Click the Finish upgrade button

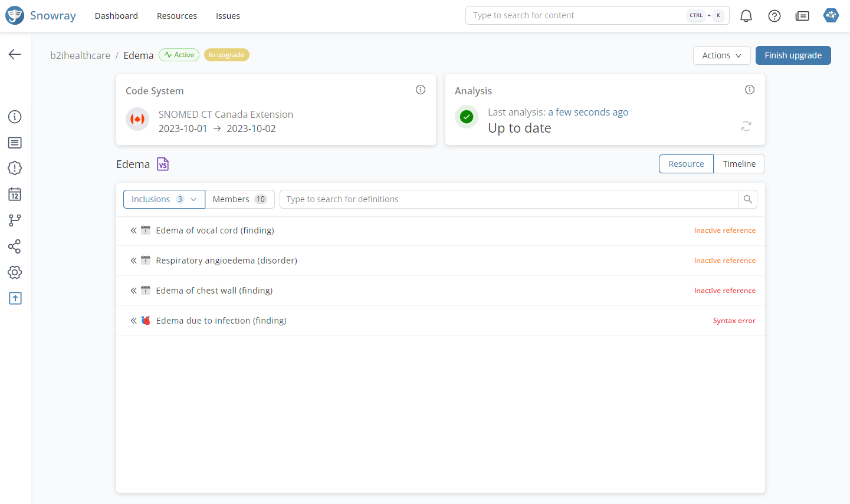pos(793,55)
